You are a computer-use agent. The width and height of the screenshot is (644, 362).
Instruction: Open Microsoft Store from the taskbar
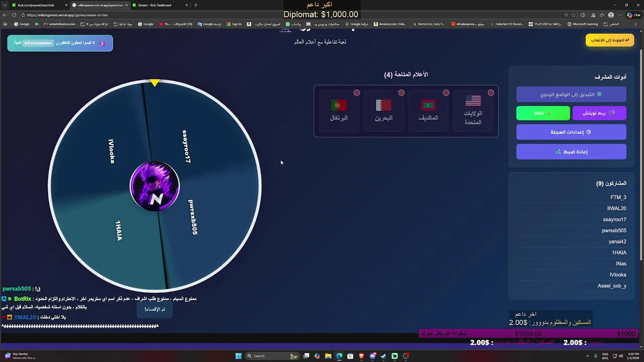pos(350,356)
